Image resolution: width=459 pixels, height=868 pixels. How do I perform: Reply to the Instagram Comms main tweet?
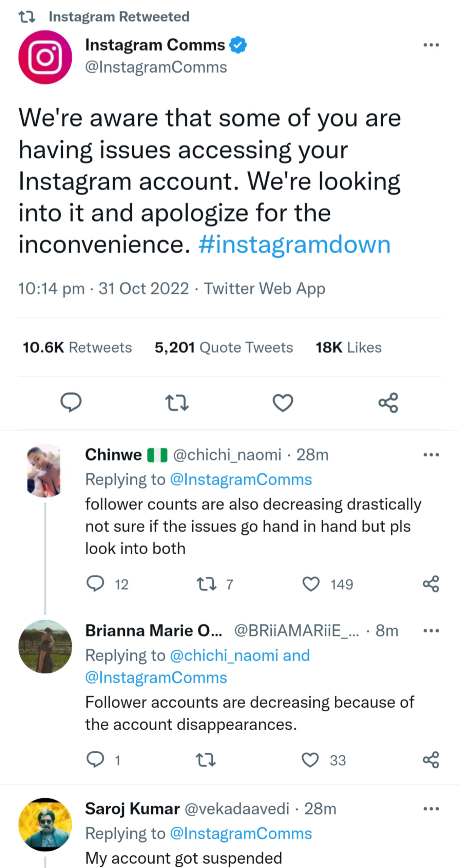(x=71, y=402)
